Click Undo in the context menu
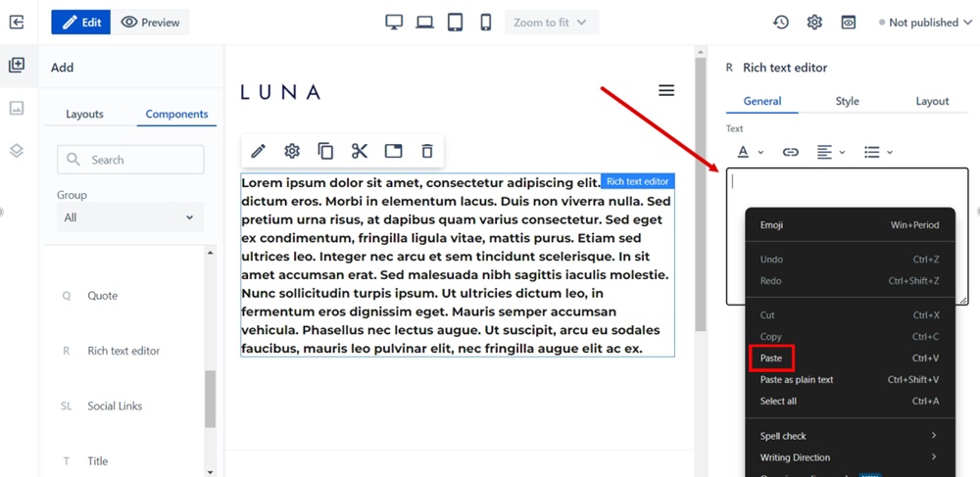 click(x=850, y=260)
